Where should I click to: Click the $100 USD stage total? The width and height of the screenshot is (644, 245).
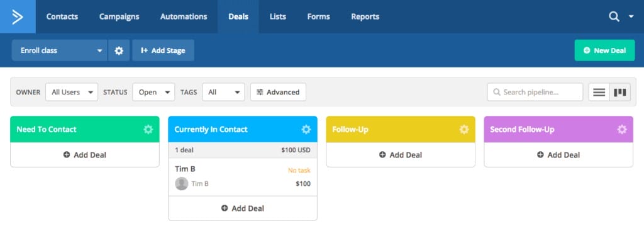pyautogui.click(x=296, y=150)
